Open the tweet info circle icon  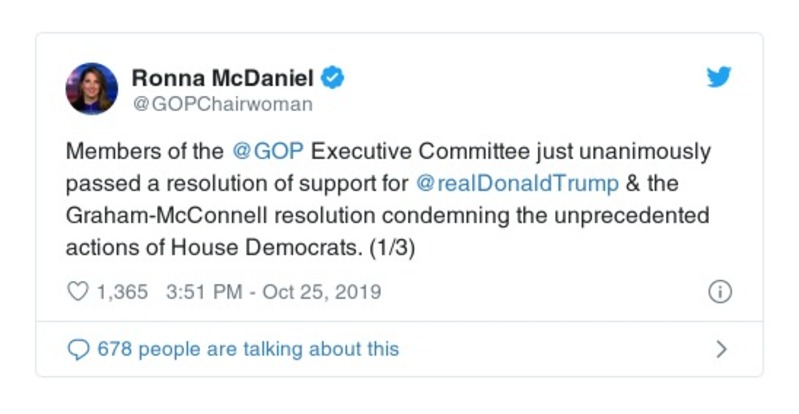click(x=719, y=292)
